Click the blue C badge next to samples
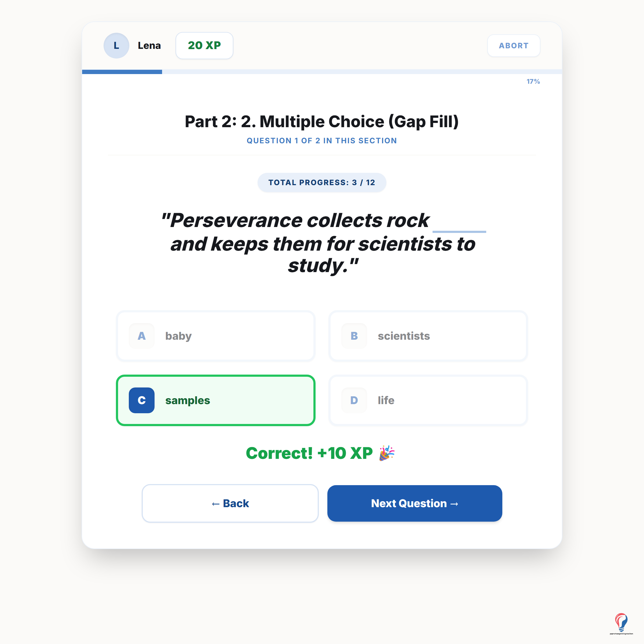The width and height of the screenshot is (644, 644). (142, 400)
